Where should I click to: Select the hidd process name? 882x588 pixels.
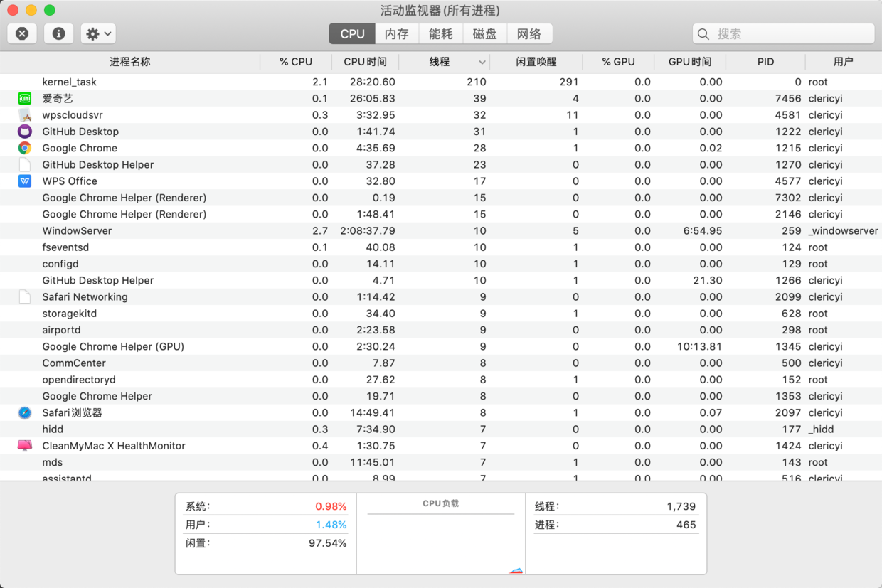point(53,429)
